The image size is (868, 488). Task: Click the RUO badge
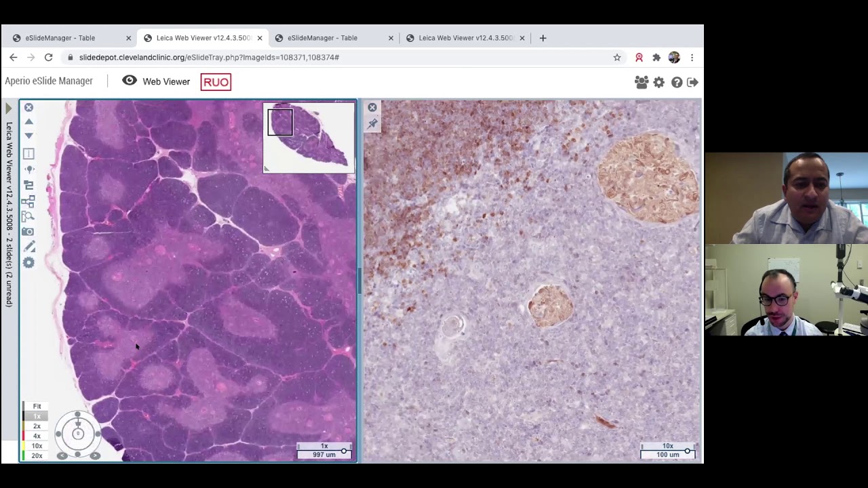coord(216,82)
